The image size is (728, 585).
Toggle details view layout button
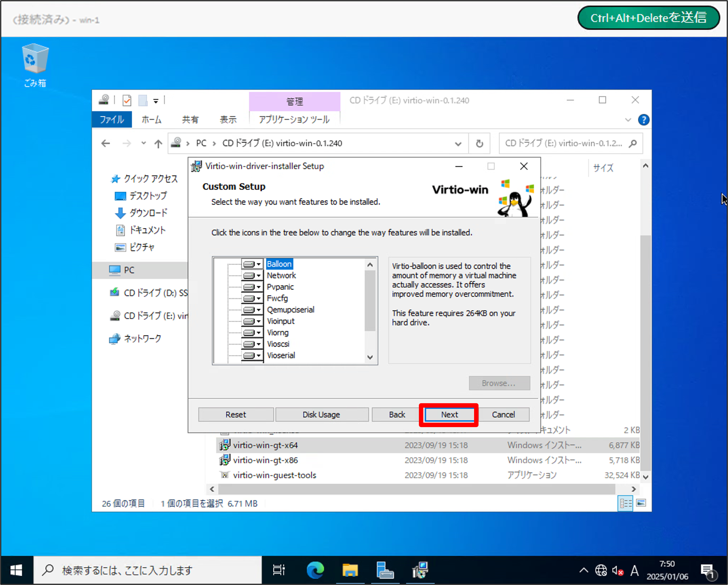click(x=625, y=503)
